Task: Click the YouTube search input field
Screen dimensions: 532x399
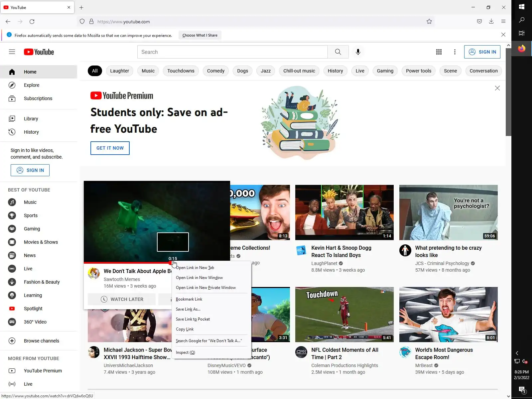Action: click(232, 52)
